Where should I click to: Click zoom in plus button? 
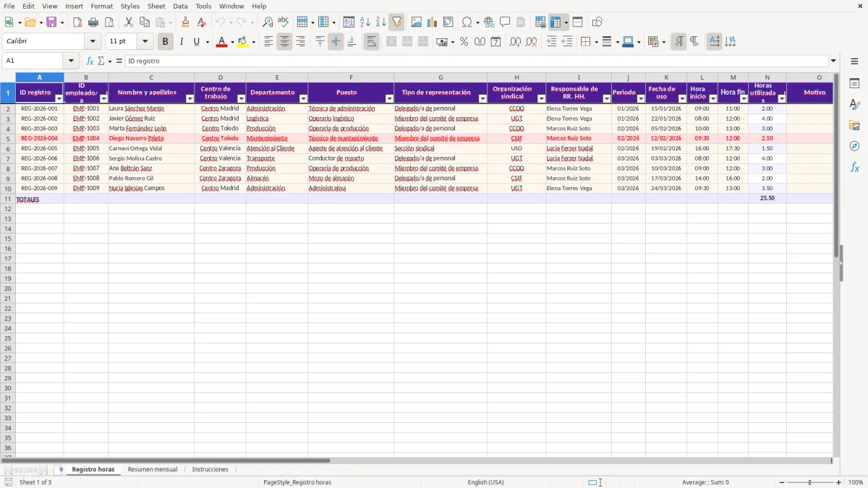click(839, 482)
